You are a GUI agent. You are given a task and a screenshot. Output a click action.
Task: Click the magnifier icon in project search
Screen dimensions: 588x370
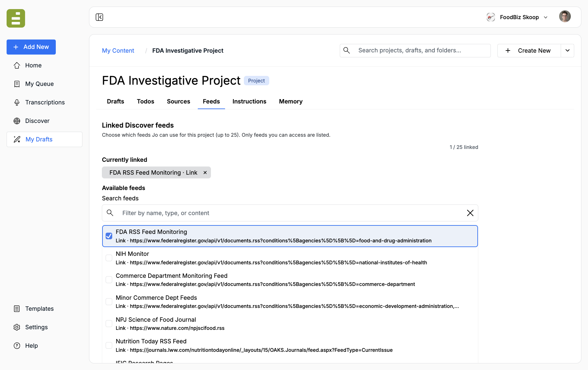(x=347, y=50)
